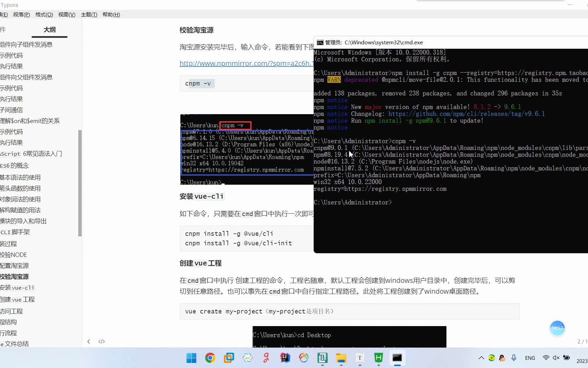Viewport: 588px width, 368px height.
Task: Click the floating 04:53 timer bubble
Action: [x=557, y=328]
